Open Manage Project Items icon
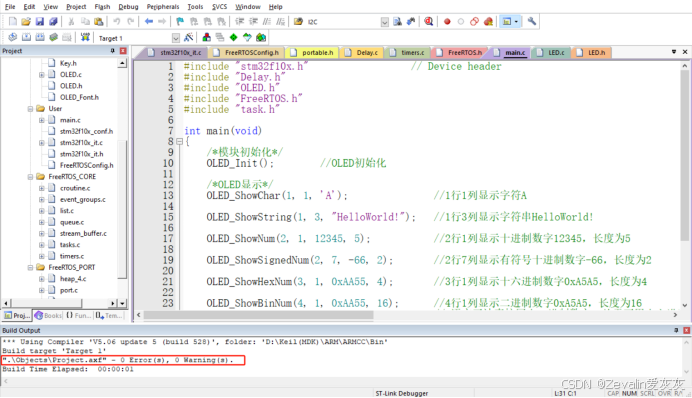 206,38
